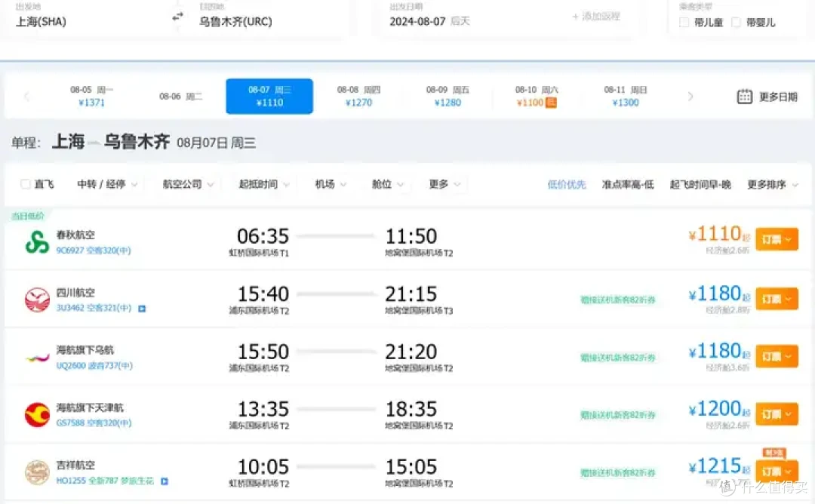Click info icon beside flight 3U3462
Screen dimensions: 815x504
point(142,309)
